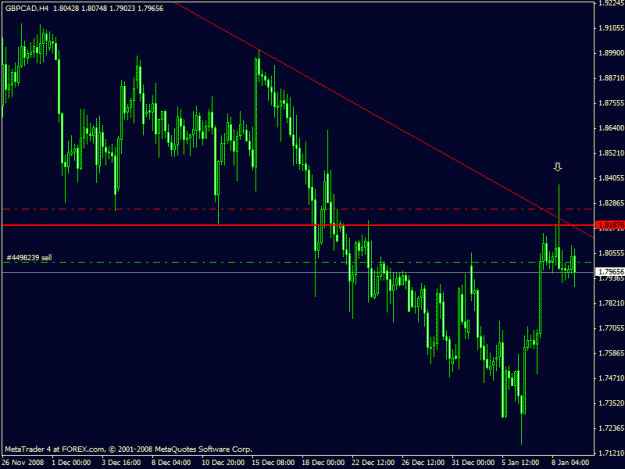Click the 1.74710 price axis label
This screenshot has height=469, width=625.
point(611,378)
